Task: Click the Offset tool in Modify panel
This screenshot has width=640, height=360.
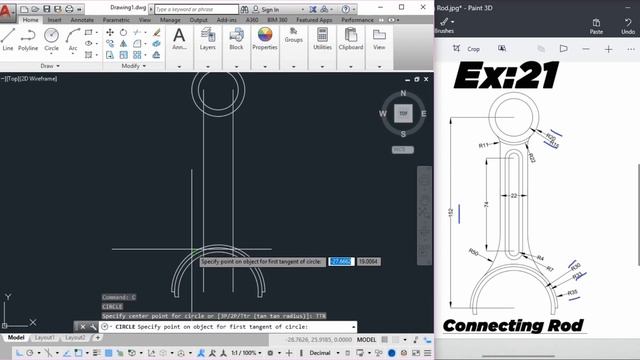Action: 156,55
